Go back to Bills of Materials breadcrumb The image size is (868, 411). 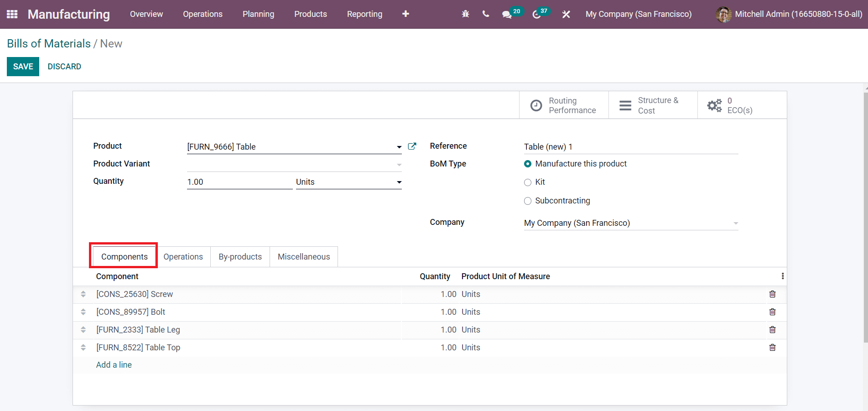49,43
